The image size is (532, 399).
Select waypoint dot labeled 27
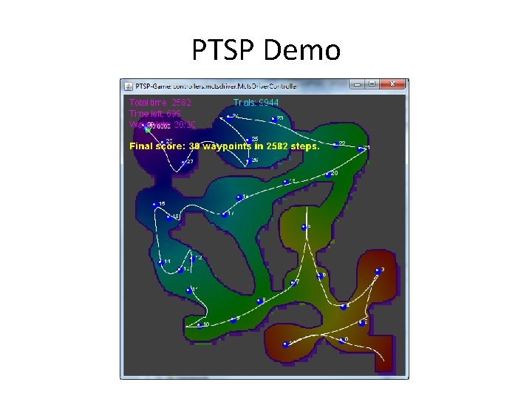click(183, 163)
